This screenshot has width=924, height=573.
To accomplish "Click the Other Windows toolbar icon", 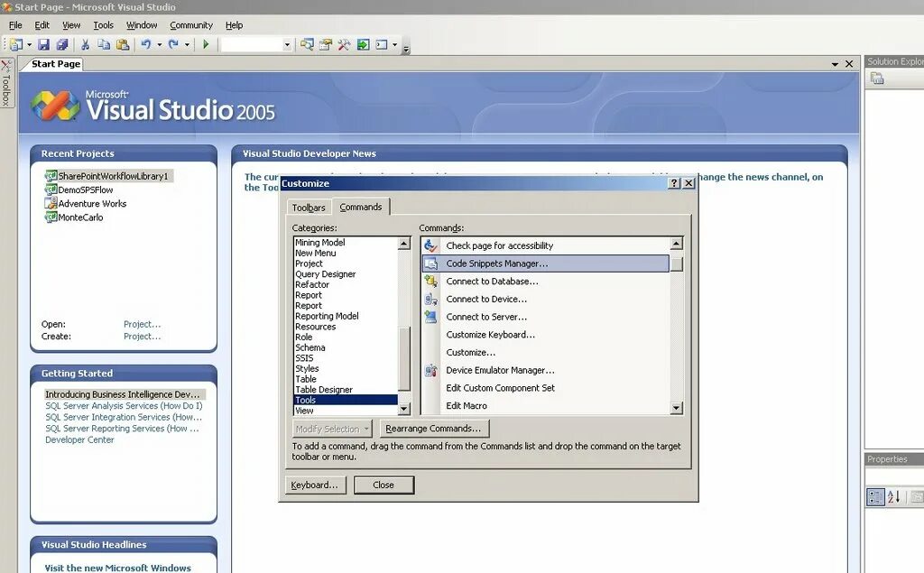I will coord(382,44).
